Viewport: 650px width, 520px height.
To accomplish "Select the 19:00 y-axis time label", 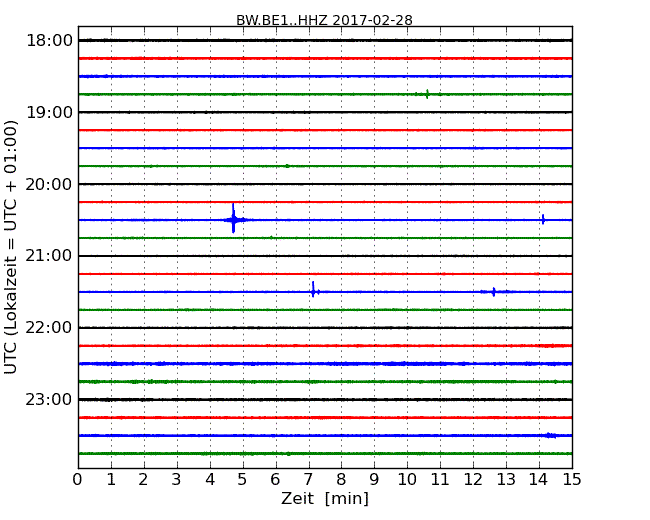I will [x=49, y=112].
